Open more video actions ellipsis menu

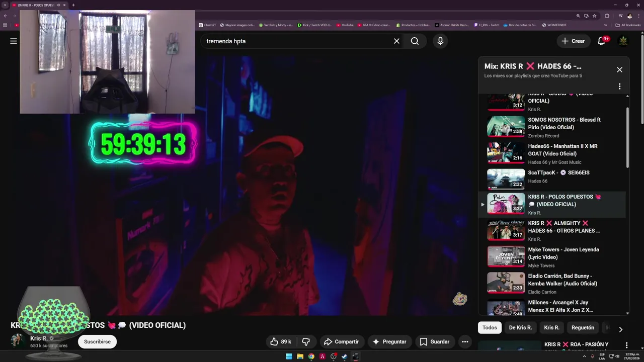point(465,342)
